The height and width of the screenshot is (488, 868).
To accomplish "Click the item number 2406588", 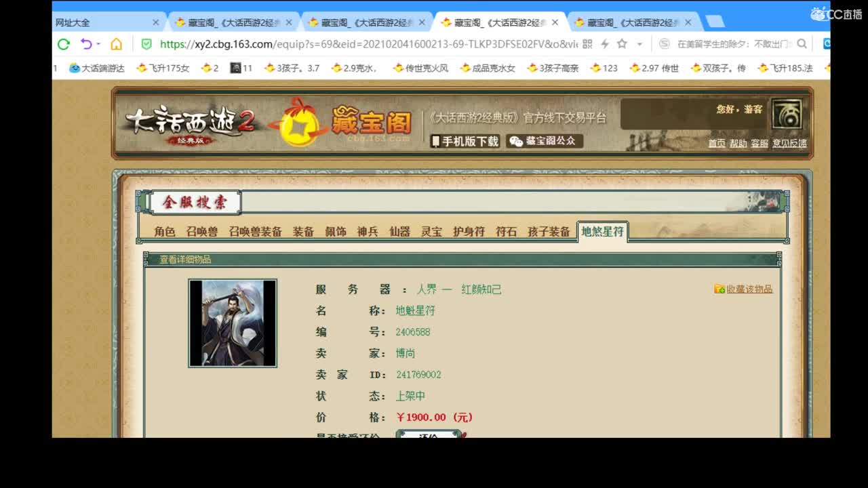I will (413, 332).
